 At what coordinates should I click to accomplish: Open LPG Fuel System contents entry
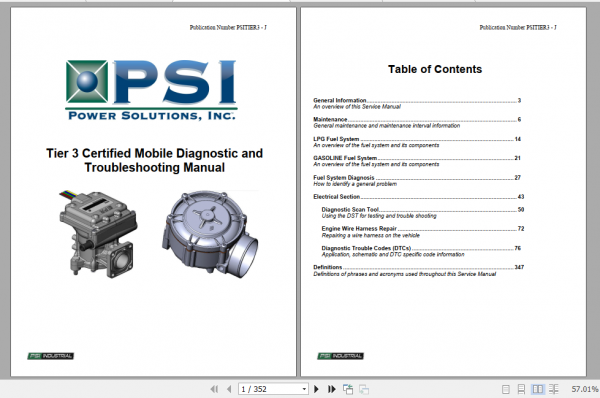417,139
